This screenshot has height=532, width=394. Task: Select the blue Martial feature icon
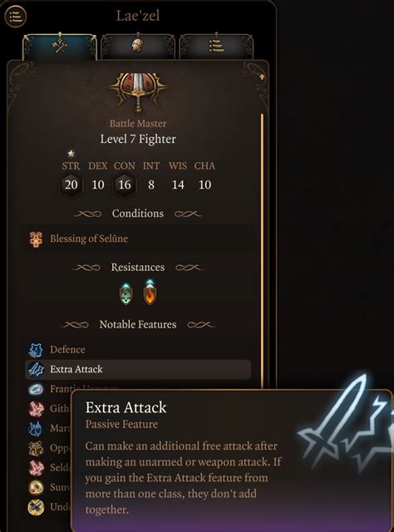click(x=36, y=428)
